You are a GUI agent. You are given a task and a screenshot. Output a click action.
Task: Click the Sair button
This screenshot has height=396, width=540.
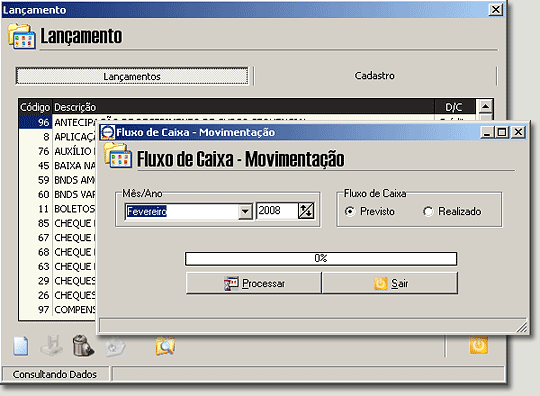(x=390, y=283)
